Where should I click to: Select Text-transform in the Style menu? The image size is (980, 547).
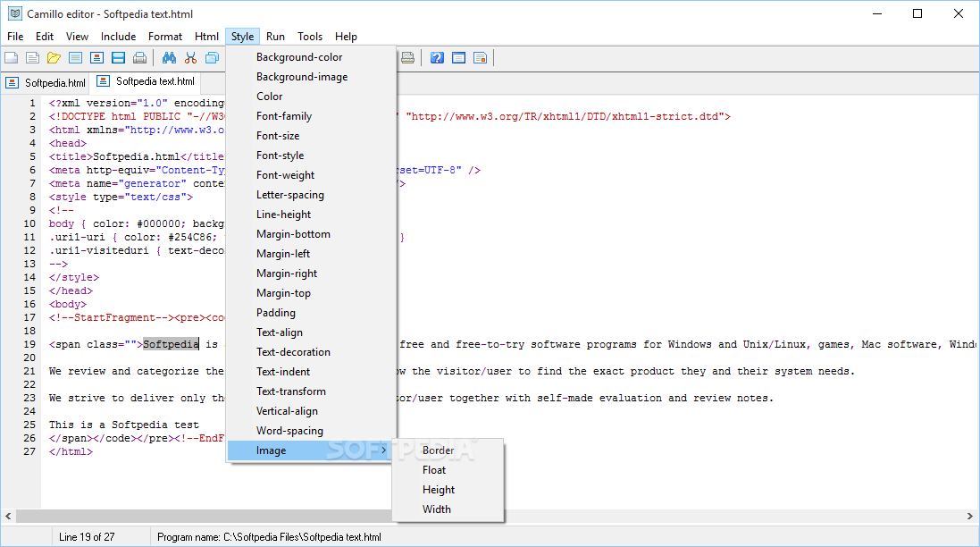click(x=311, y=392)
